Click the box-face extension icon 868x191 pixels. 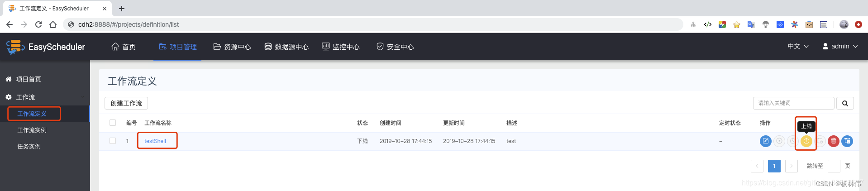coord(809,24)
